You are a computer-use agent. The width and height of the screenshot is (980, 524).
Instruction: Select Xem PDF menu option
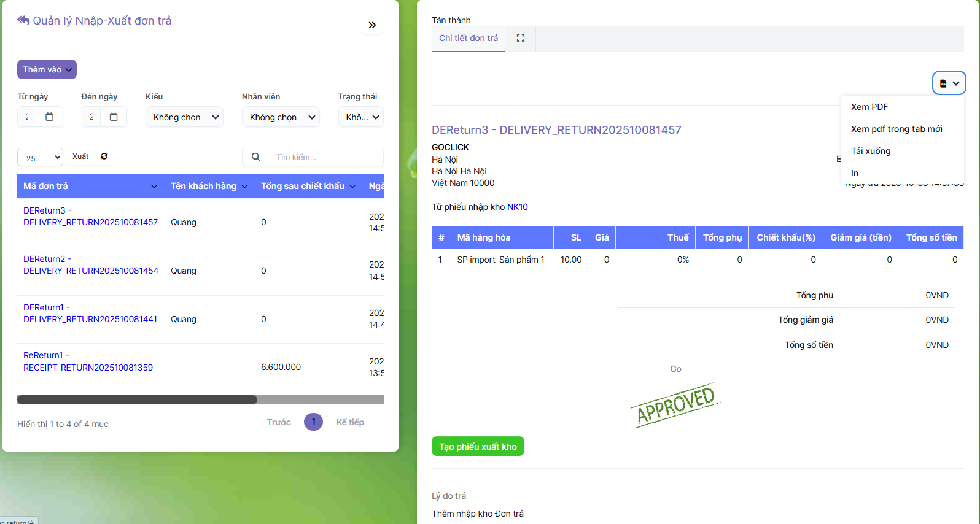click(869, 107)
